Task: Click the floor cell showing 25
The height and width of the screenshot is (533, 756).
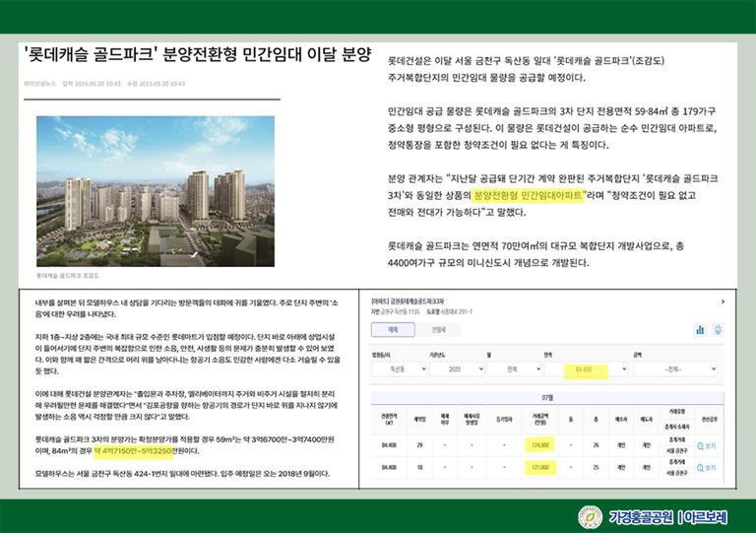Action: pyautogui.click(x=596, y=467)
